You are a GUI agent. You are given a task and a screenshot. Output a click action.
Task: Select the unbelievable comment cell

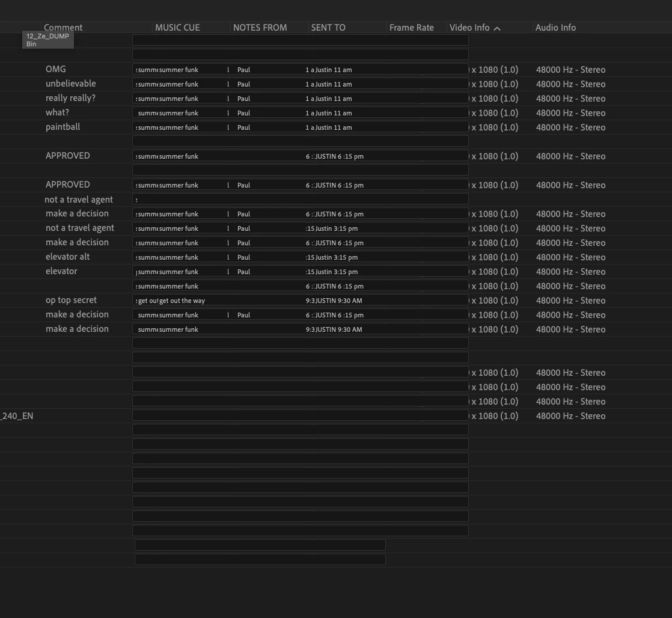(71, 84)
